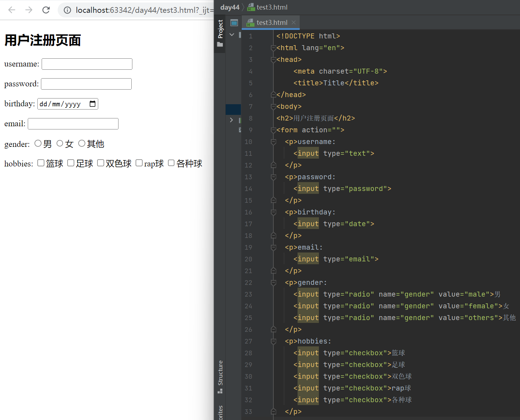Fold at the closing head tag marker
The image size is (520, 420).
pos(273,95)
